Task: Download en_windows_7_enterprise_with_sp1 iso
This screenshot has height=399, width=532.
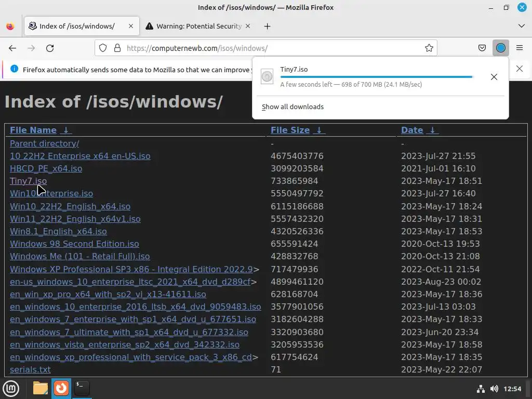Action: coord(133,320)
